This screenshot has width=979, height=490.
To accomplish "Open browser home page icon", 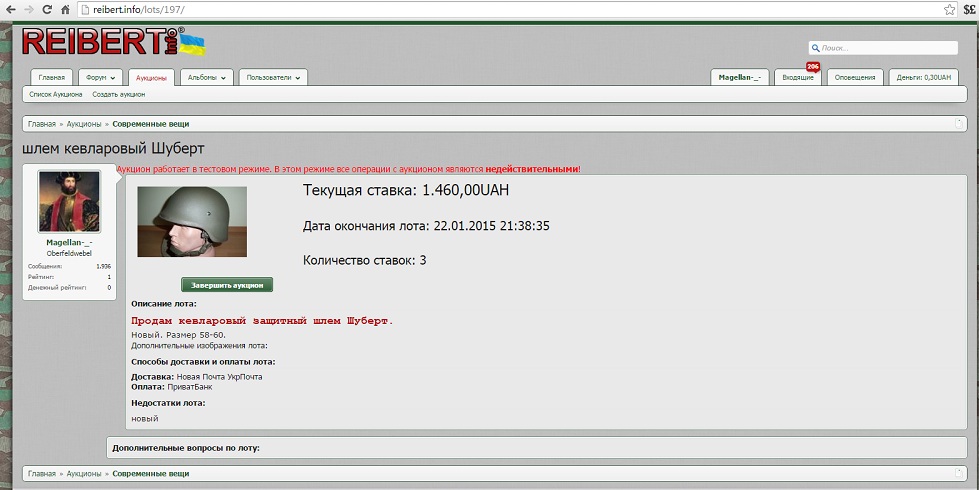I will (x=65, y=9).
